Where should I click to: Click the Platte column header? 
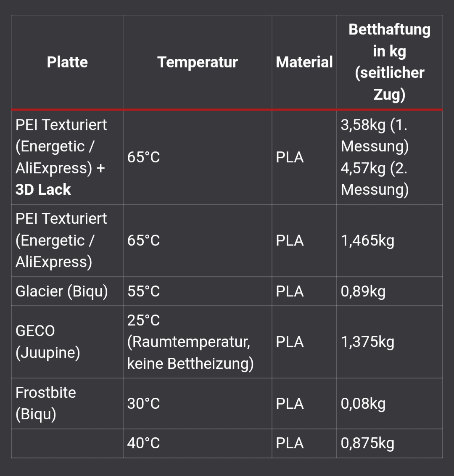click(67, 62)
